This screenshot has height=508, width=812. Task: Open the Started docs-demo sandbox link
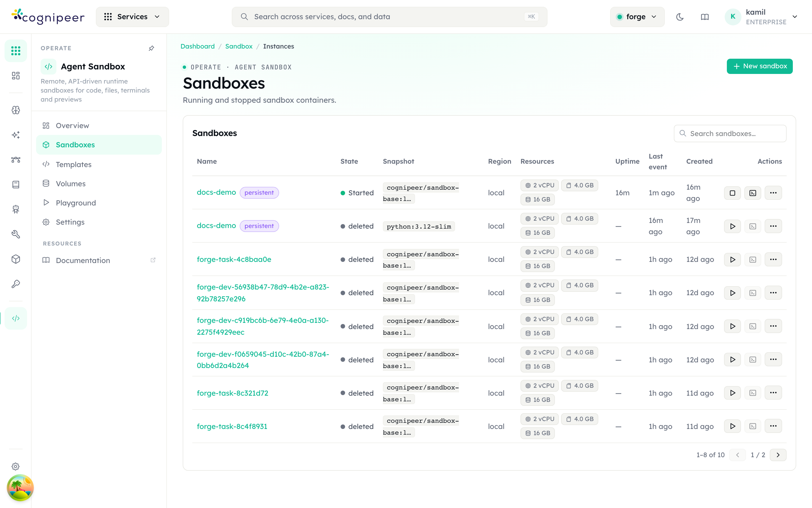click(x=216, y=192)
